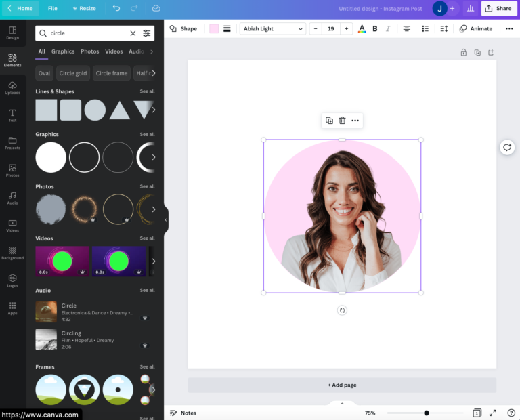520x420 pixels.
Task: Toggle bulleted list formatting
Action: click(x=425, y=29)
